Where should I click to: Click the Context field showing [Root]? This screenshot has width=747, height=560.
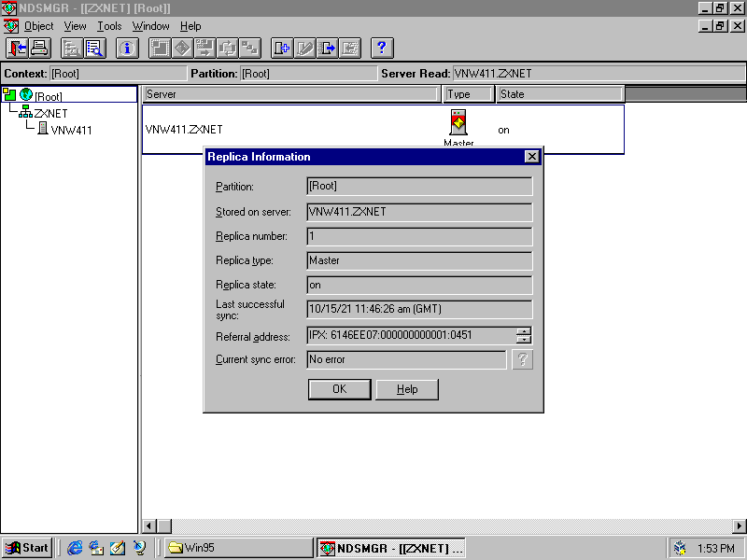point(119,74)
